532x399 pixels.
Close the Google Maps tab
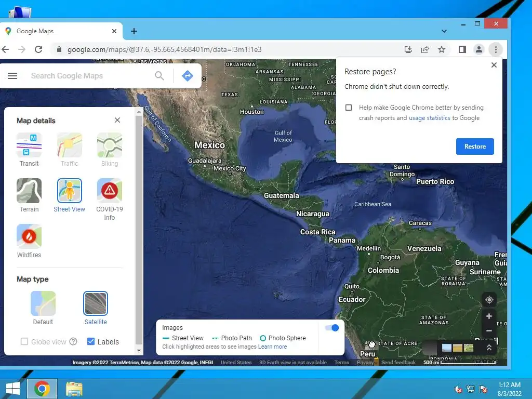click(114, 31)
